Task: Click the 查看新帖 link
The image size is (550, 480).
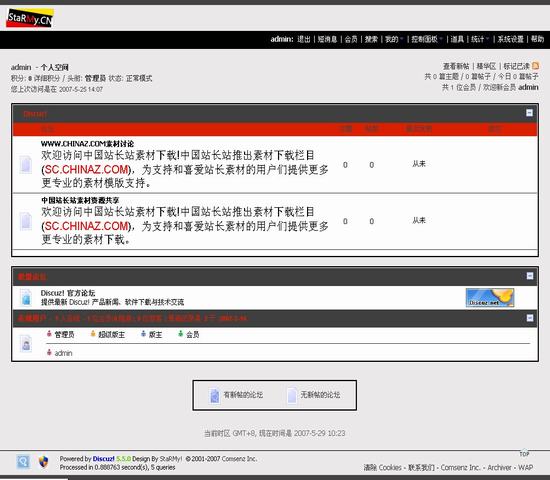Action: coord(456,66)
